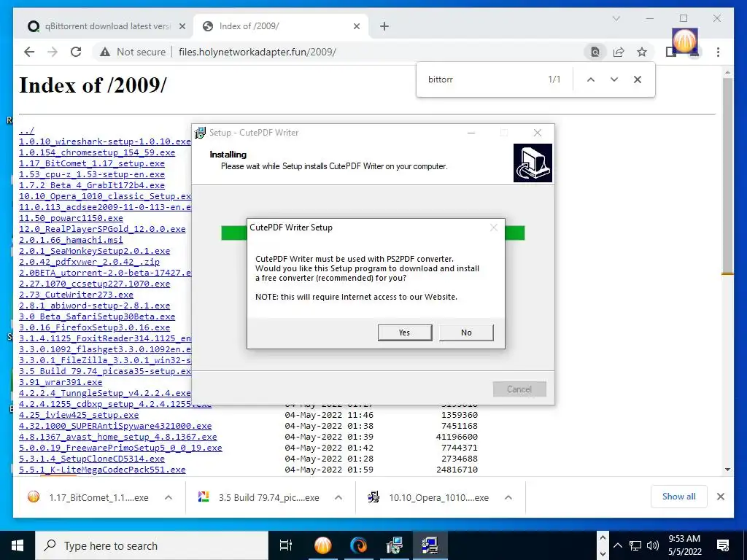Select the Index of /2009/ tab
Screen dimensions: 747x560
click(280, 26)
